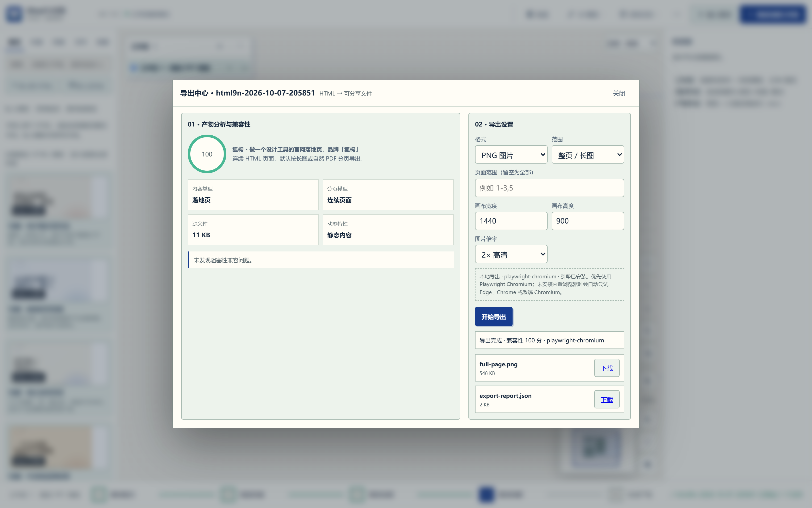Open the 图片倍率 dropdown showing 2× 高清

click(x=511, y=254)
